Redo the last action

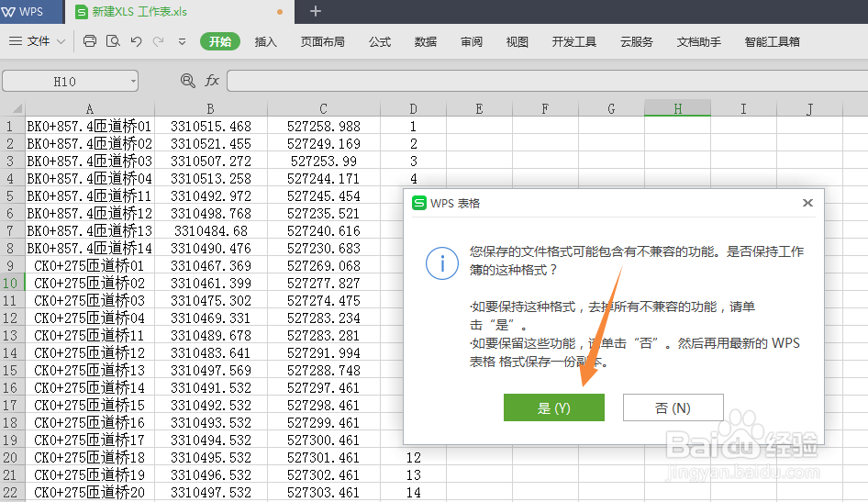pos(159,41)
